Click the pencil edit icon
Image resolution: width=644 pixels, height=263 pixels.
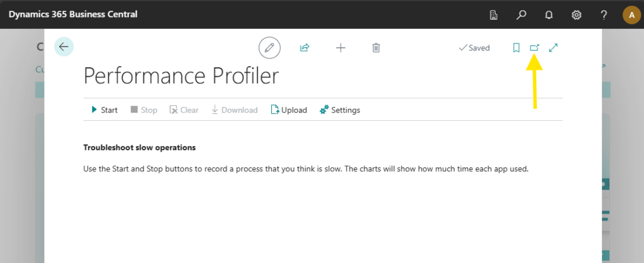pyautogui.click(x=269, y=48)
